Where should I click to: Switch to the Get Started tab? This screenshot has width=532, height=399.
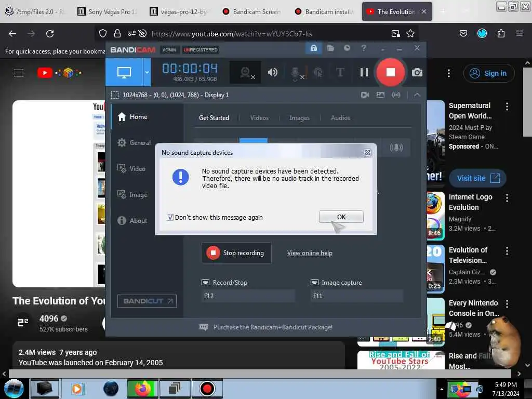214,118
